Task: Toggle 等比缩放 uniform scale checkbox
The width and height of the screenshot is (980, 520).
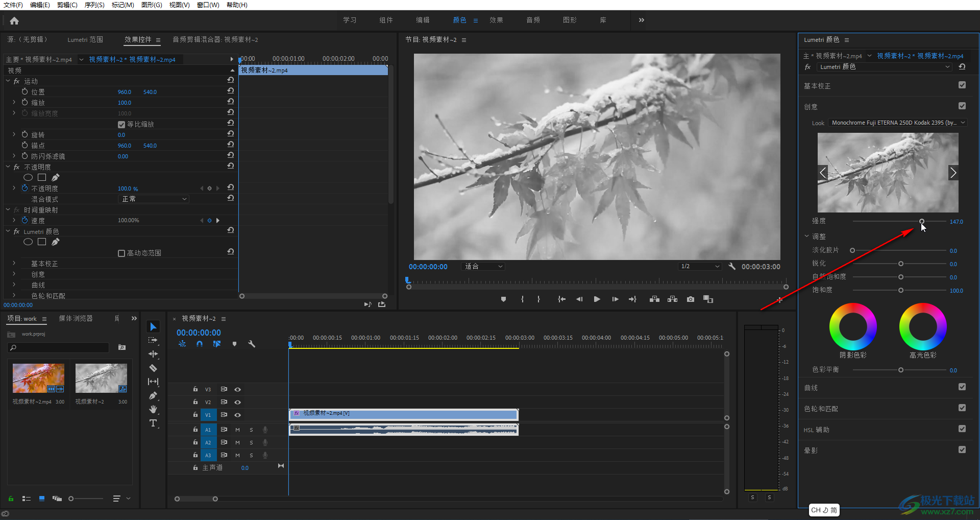Action: point(121,125)
